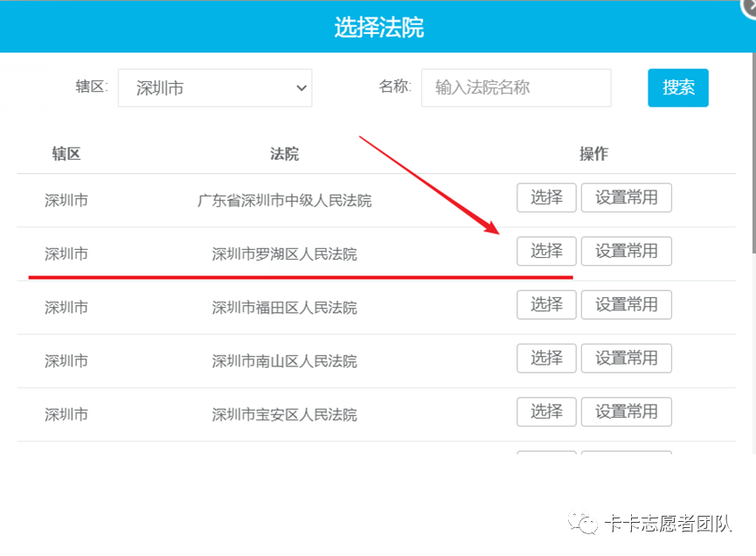Click the 输入法院名称 name input field
Image resolution: width=756 pixels, height=556 pixels.
pyautogui.click(x=516, y=87)
